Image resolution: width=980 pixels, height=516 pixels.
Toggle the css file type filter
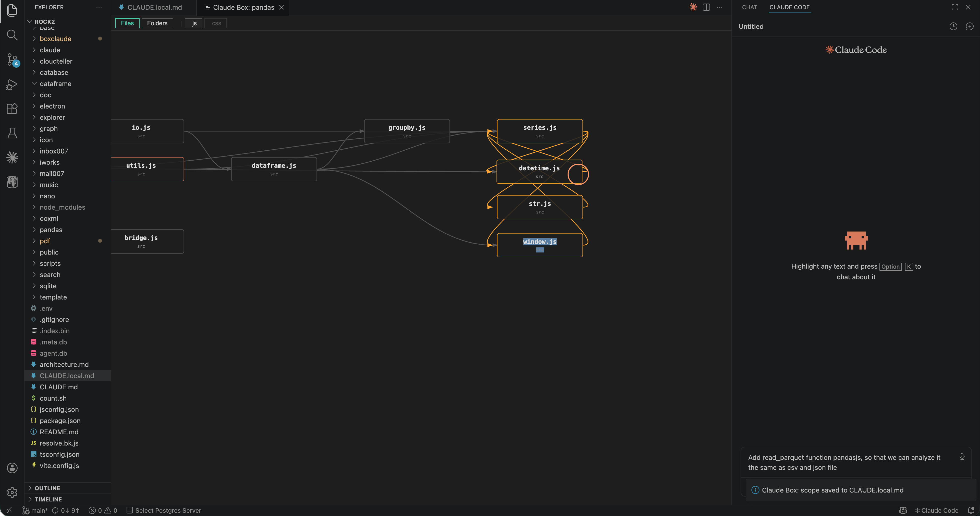tap(216, 23)
